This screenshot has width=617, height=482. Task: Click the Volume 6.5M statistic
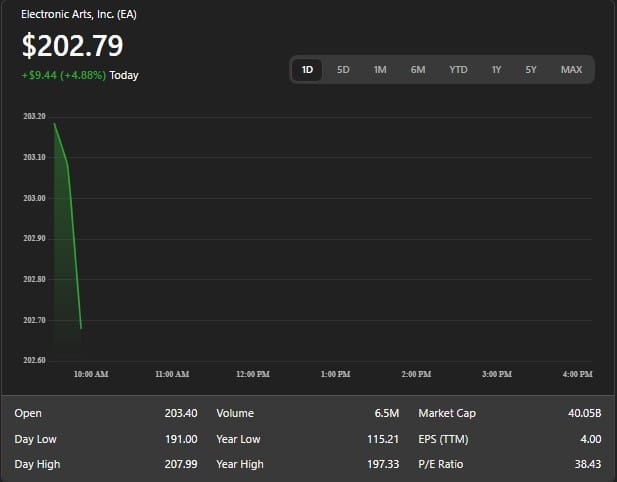[388, 413]
